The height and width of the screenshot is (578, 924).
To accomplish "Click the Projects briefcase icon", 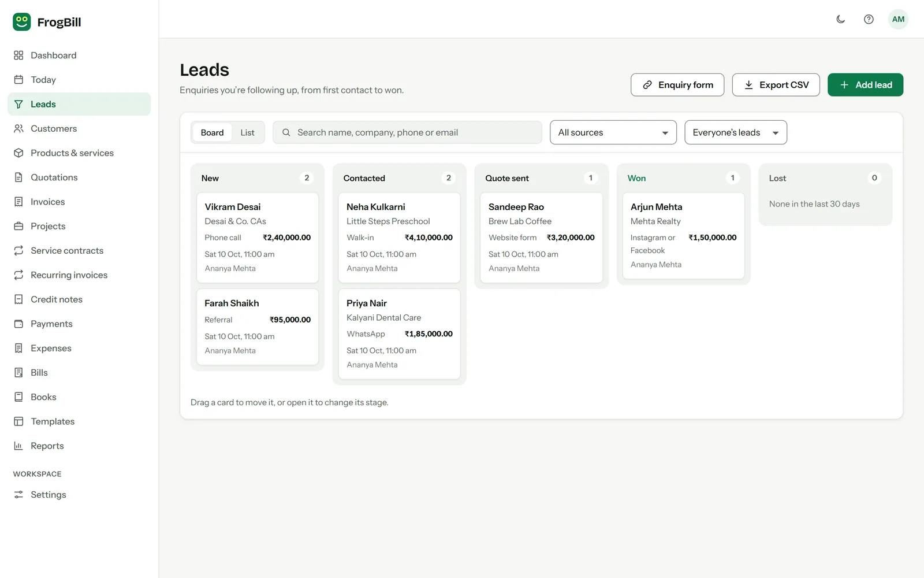I will click(18, 226).
